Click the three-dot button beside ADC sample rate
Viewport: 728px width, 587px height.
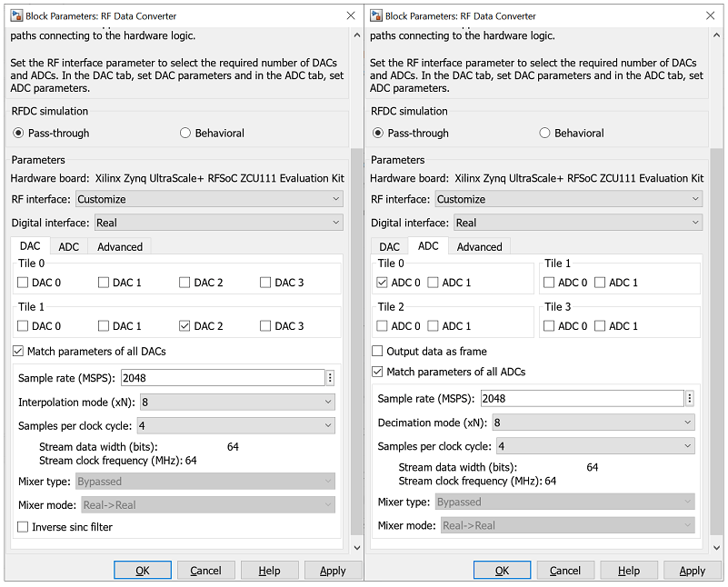[x=690, y=398]
